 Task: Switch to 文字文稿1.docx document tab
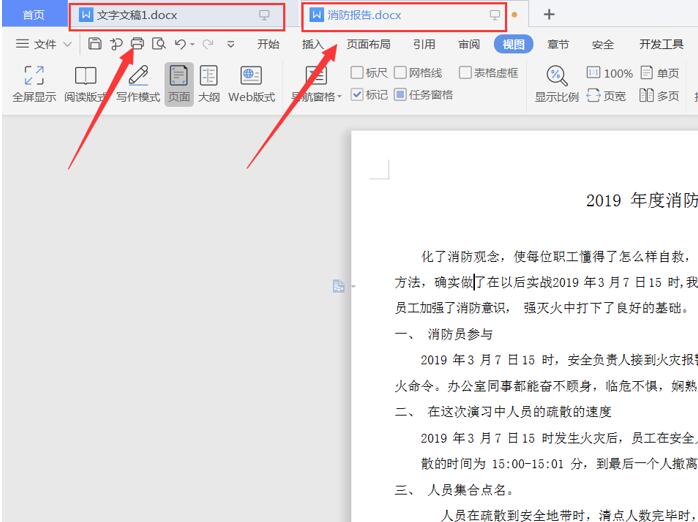176,16
